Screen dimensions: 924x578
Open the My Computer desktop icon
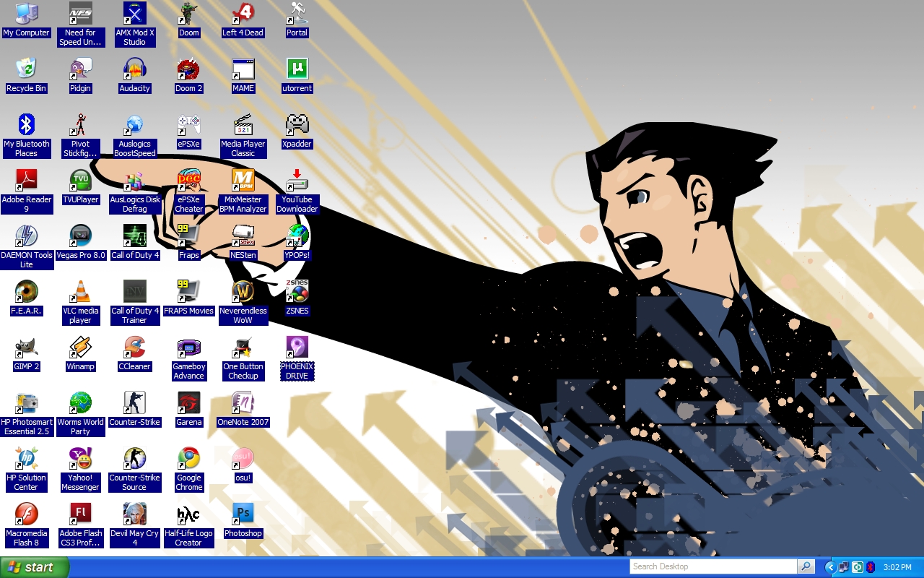27,13
